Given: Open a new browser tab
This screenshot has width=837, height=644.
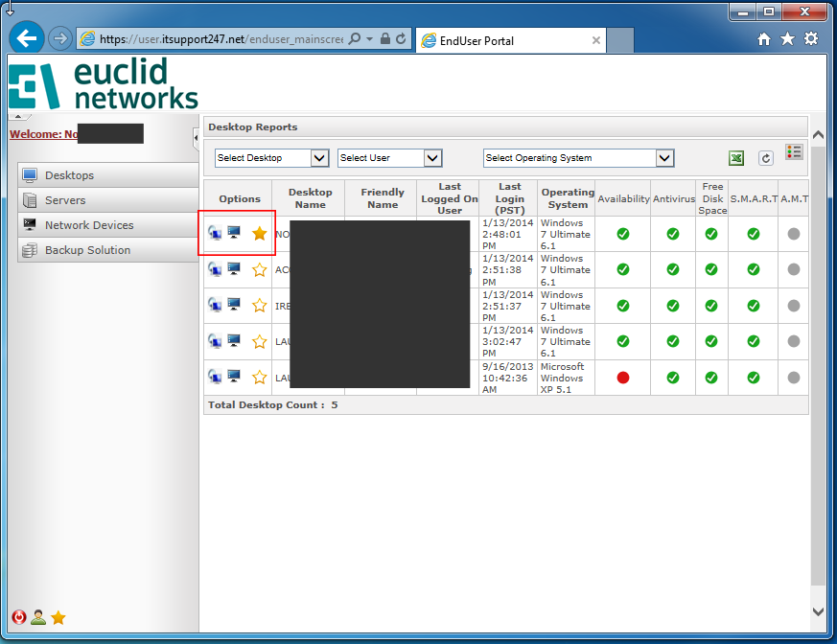Looking at the screenshot, I should pos(620,40).
